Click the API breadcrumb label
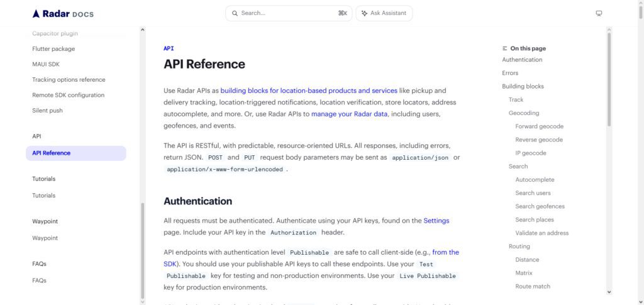The width and height of the screenshot is (644, 305). [169, 48]
